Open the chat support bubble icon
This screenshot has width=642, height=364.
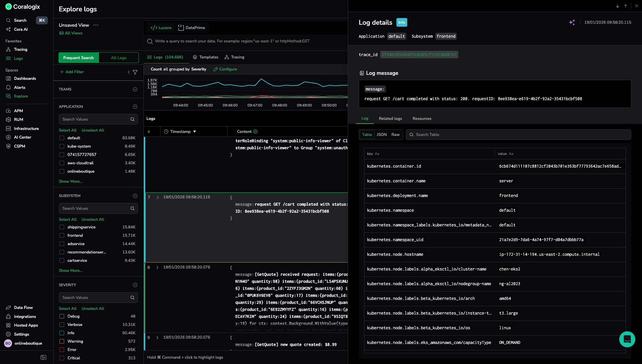pyautogui.click(x=627, y=339)
